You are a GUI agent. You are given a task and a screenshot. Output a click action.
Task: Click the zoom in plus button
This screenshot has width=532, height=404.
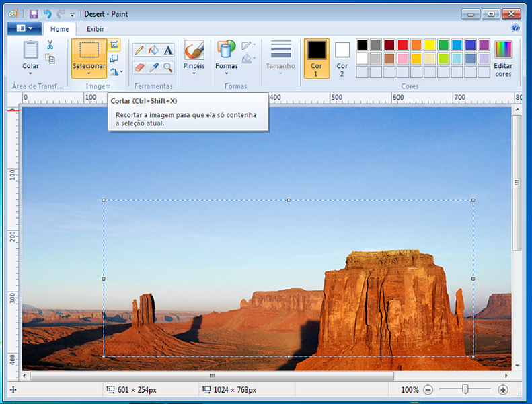502,390
